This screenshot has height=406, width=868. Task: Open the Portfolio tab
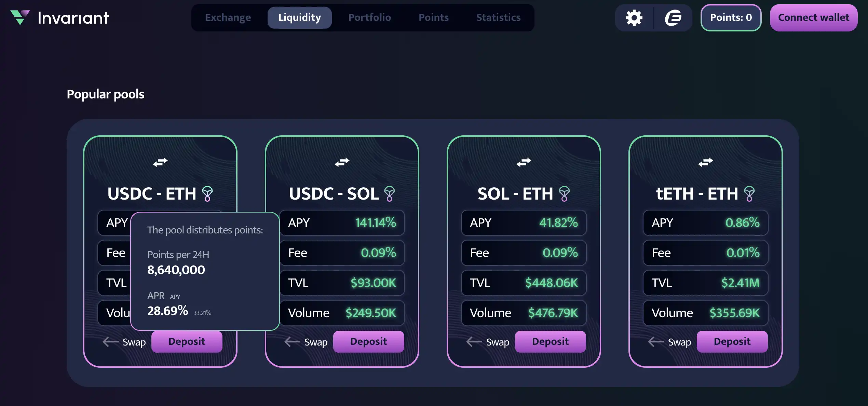point(369,18)
